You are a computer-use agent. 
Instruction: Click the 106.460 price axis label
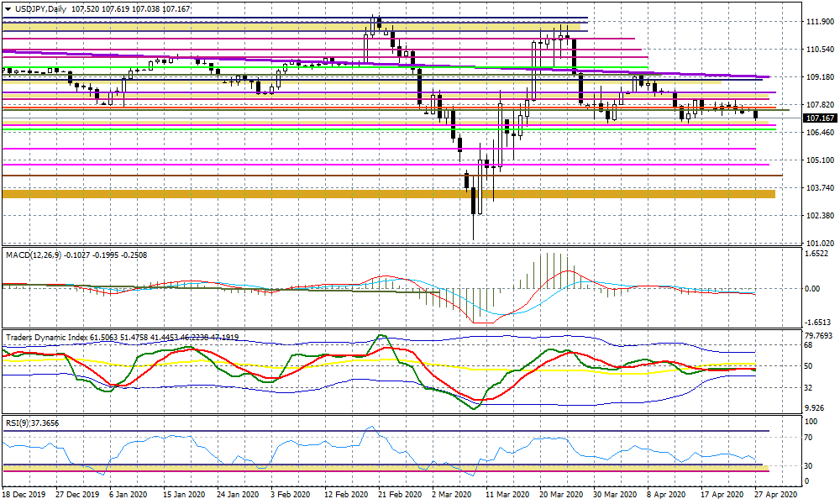tap(820, 132)
